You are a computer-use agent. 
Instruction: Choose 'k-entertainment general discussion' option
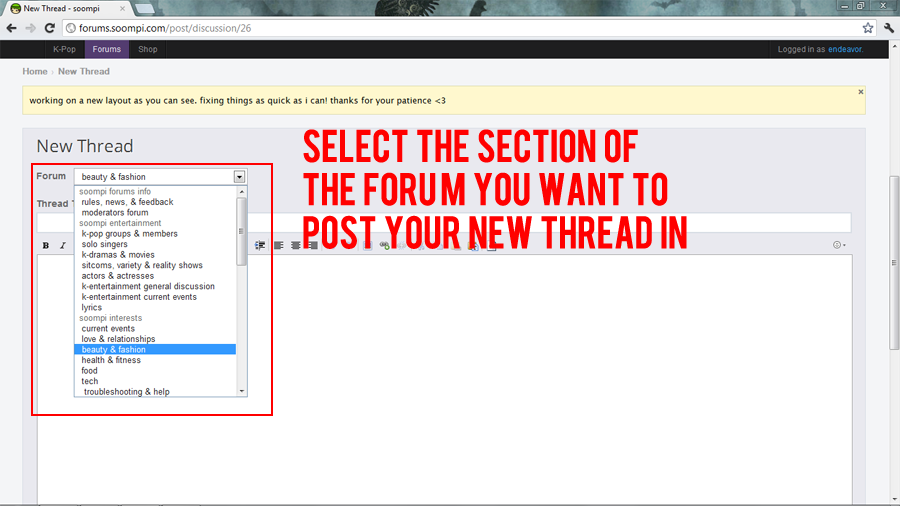(148, 286)
